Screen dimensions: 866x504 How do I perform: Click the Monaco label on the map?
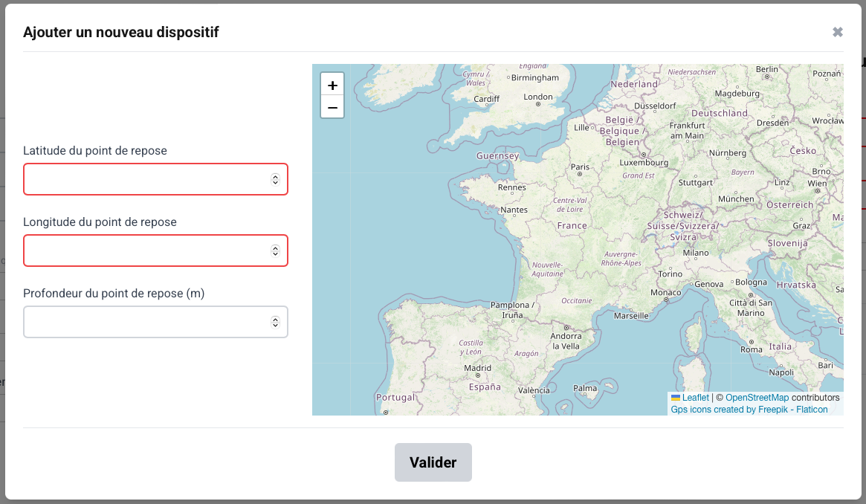tap(665, 293)
